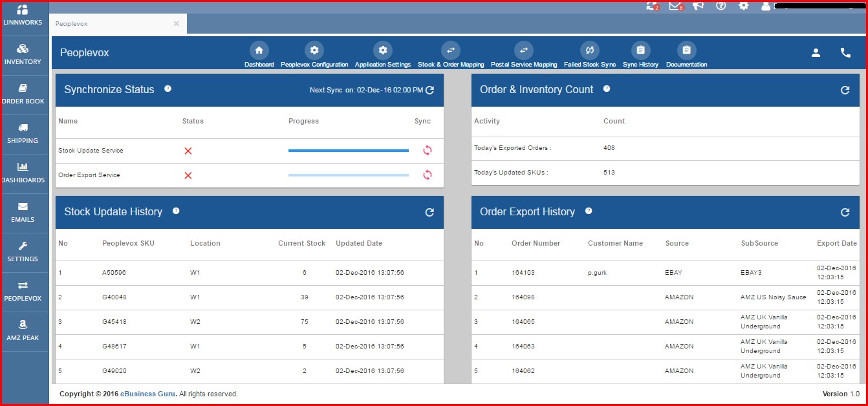Select order number 164098
The height and width of the screenshot is (406, 868).
point(523,297)
